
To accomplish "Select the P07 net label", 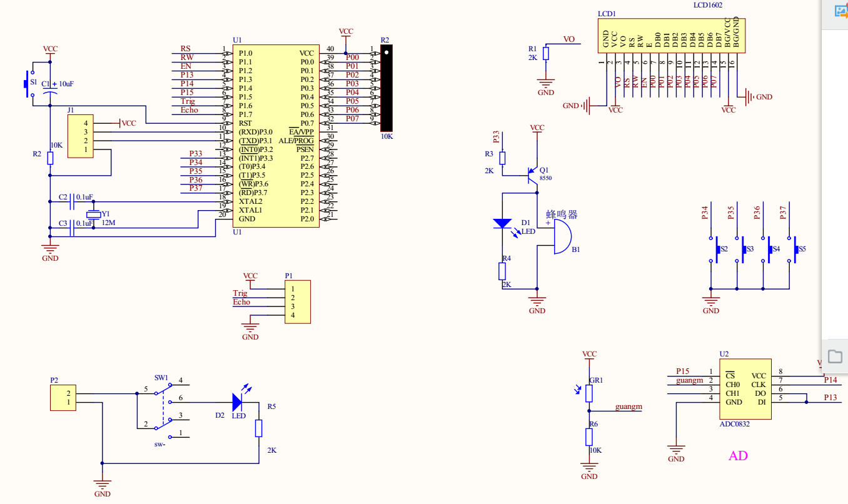I will (352, 118).
